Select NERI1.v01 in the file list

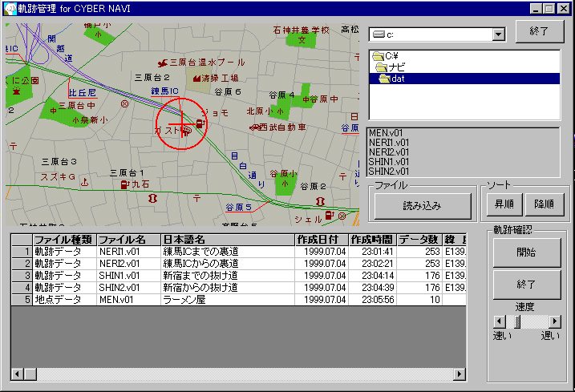coord(389,142)
